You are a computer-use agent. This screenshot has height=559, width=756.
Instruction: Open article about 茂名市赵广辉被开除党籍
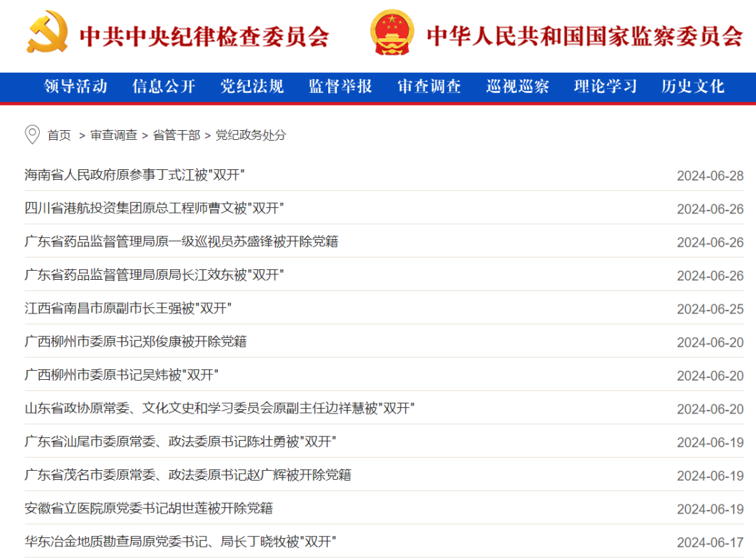point(188,474)
